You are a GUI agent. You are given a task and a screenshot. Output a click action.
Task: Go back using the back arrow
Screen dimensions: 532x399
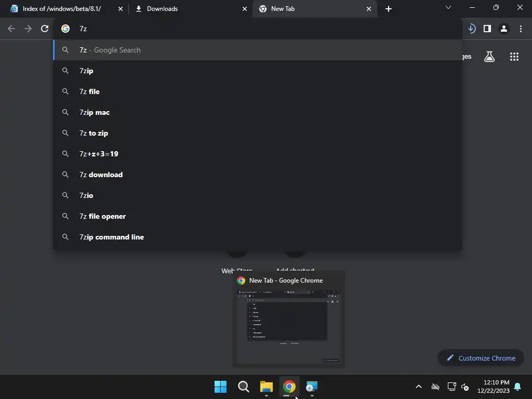(11, 29)
